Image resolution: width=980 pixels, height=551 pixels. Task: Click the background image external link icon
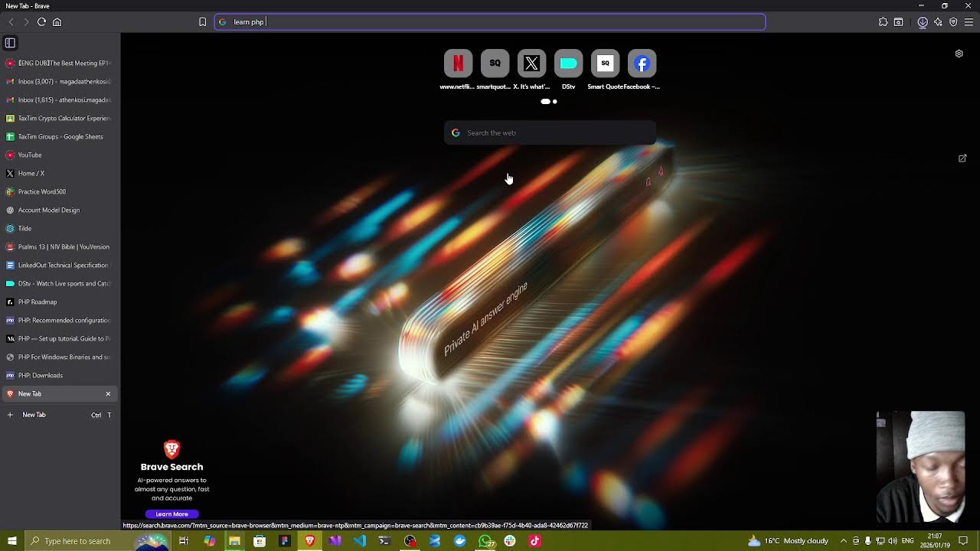tap(962, 158)
